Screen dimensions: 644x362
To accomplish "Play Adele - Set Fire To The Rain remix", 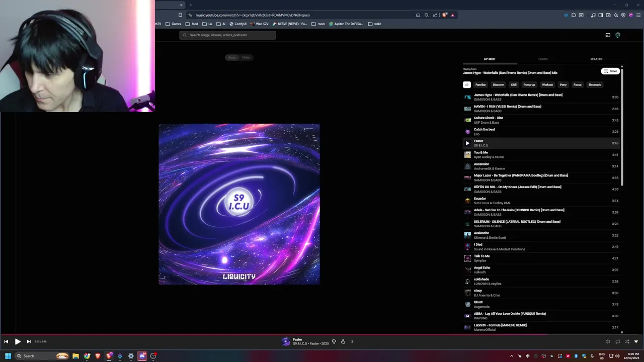I will pyautogui.click(x=541, y=212).
